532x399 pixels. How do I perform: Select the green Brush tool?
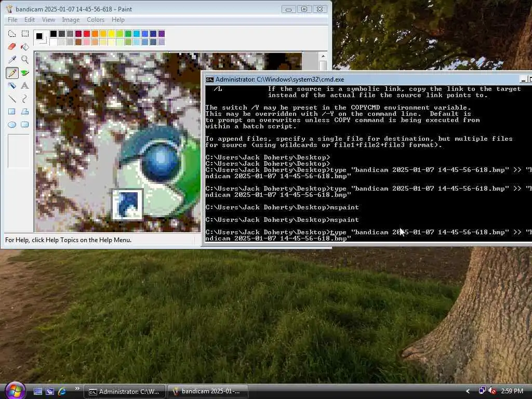25,73
